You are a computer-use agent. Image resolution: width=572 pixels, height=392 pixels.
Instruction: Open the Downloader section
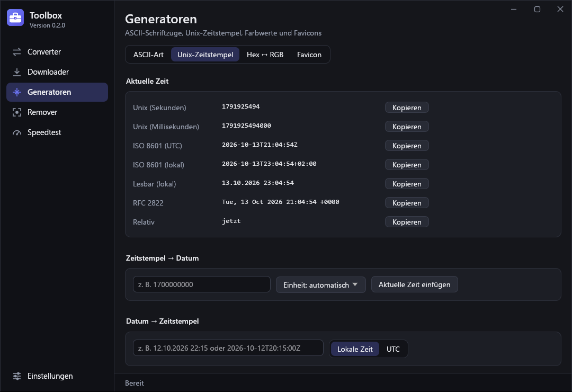(57, 72)
